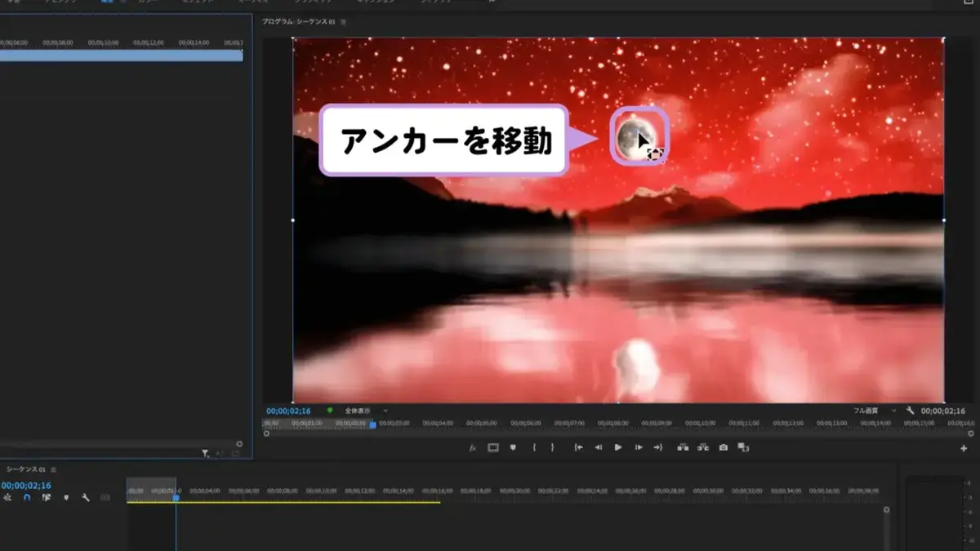This screenshot has width=980, height=551.
Task: Open the Program Monitor wrench settings
Action: 910,411
